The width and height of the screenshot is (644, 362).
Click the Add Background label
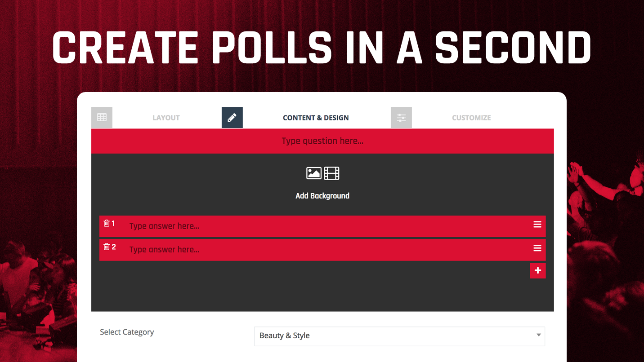pyautogui.click(x=322, y=195)
